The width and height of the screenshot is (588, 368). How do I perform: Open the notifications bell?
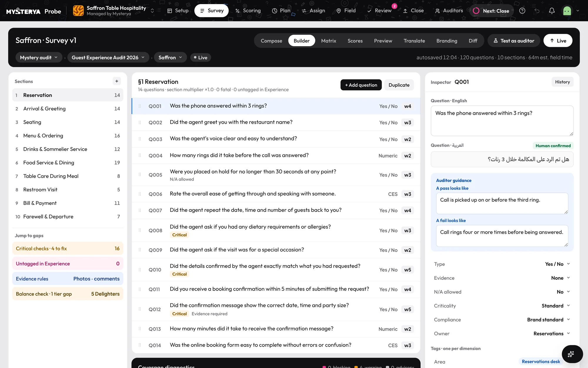pos(552,11)
